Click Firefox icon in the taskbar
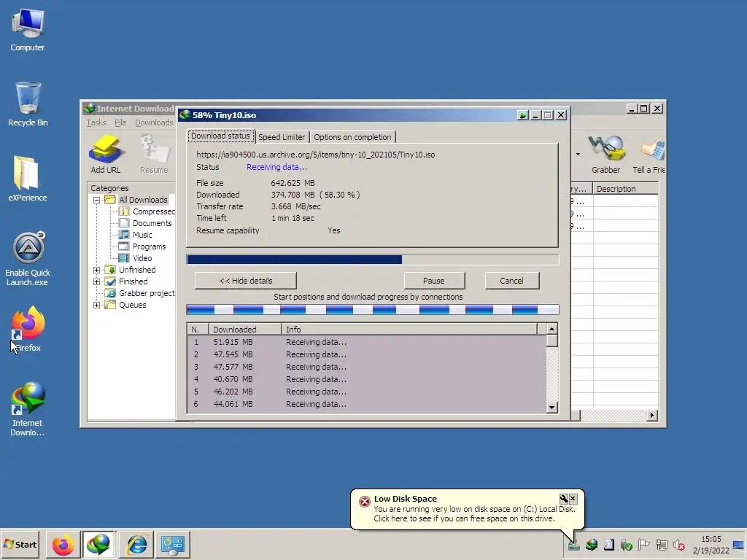Screen dimensions: 747x560 [x=63, y=544]
